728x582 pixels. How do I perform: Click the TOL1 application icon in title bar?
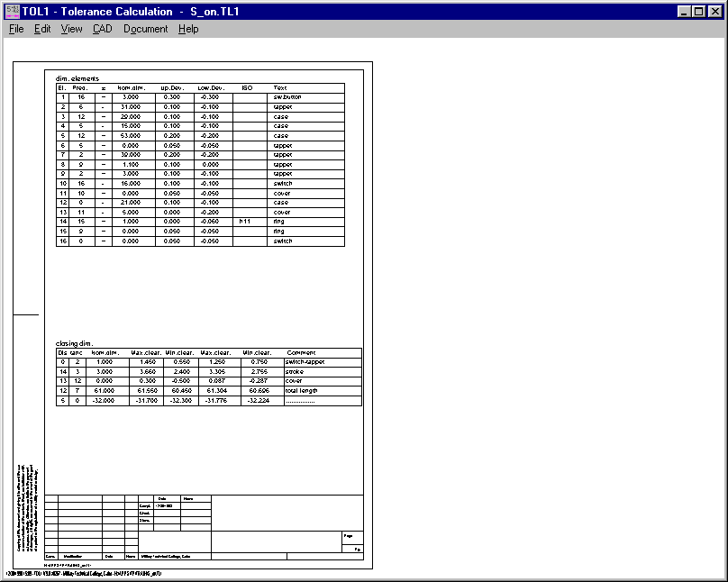coord(12,11)
